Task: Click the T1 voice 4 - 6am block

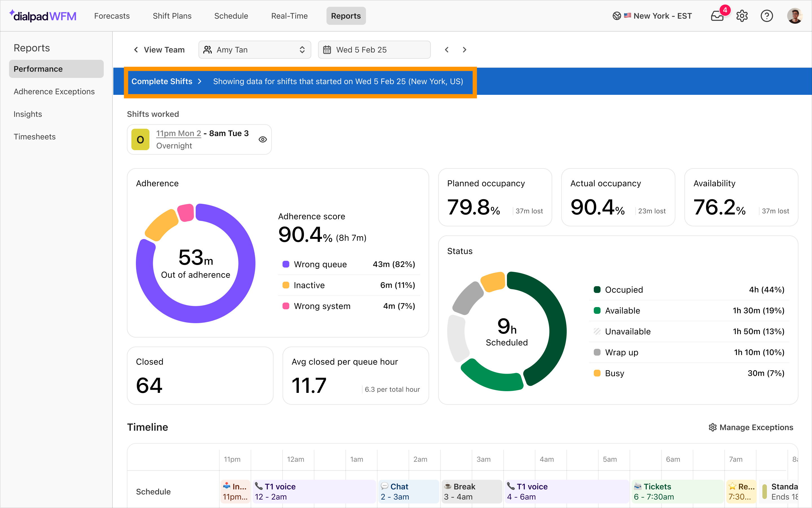Action: click(566, 492)
